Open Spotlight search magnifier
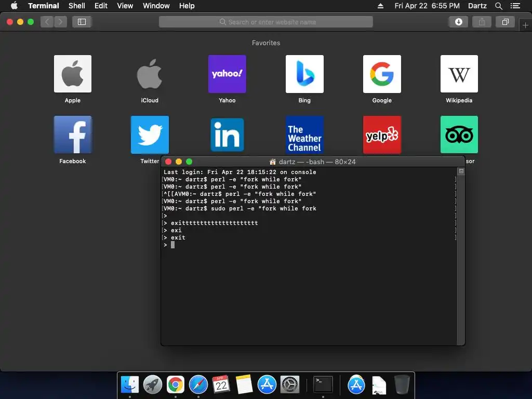Screen dimensions: 532x399 498,6
